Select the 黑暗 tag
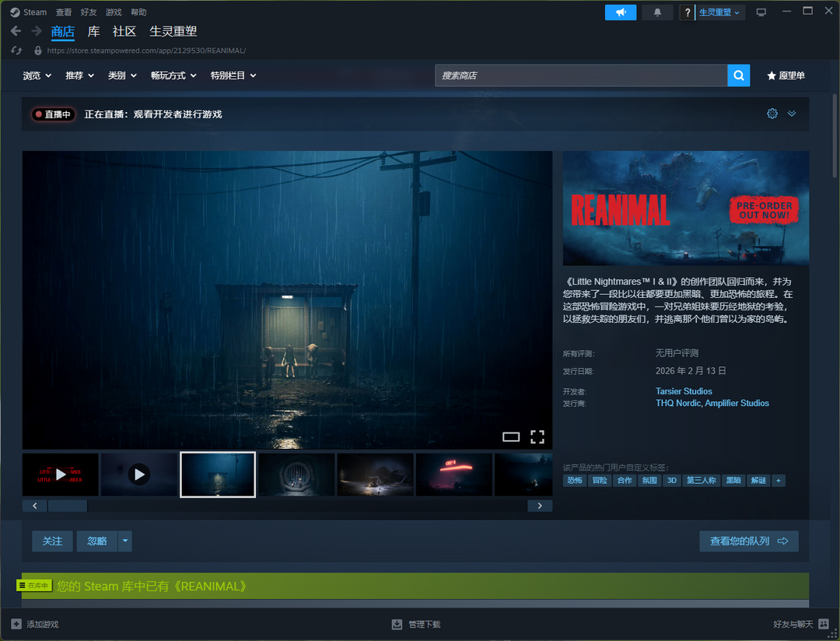Screen dimensions: 840x641 click(x=733, y=481)
